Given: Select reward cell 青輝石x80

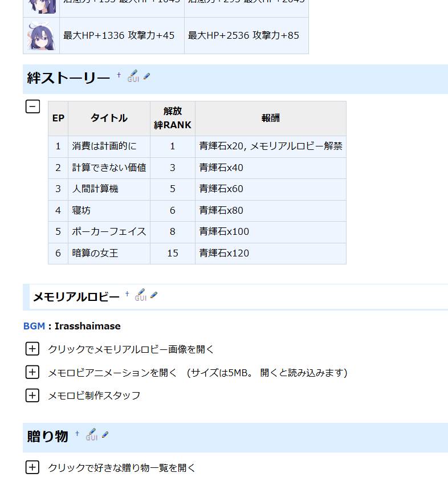Looking at the screenshot, I should (x=271, y=210).
